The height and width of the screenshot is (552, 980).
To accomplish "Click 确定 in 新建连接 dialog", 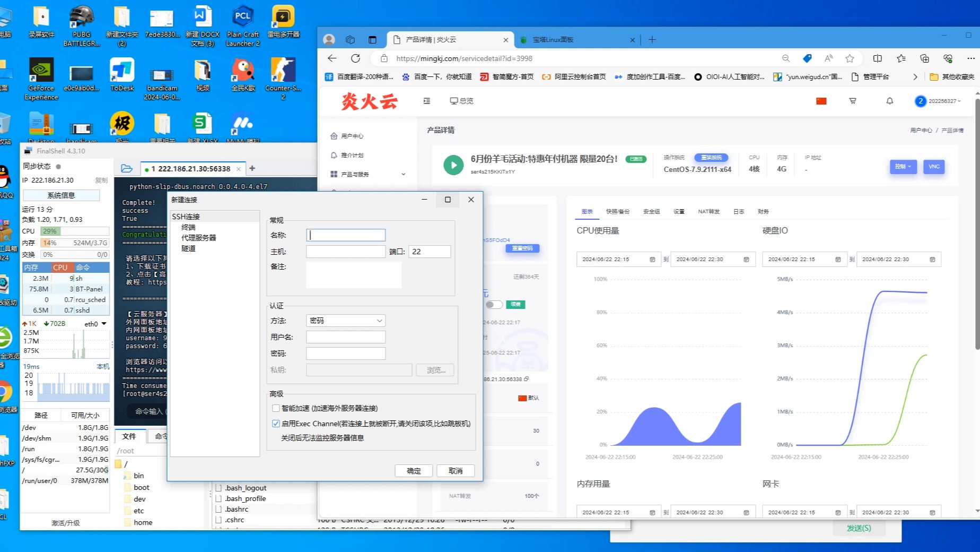I will coord(414,471).
